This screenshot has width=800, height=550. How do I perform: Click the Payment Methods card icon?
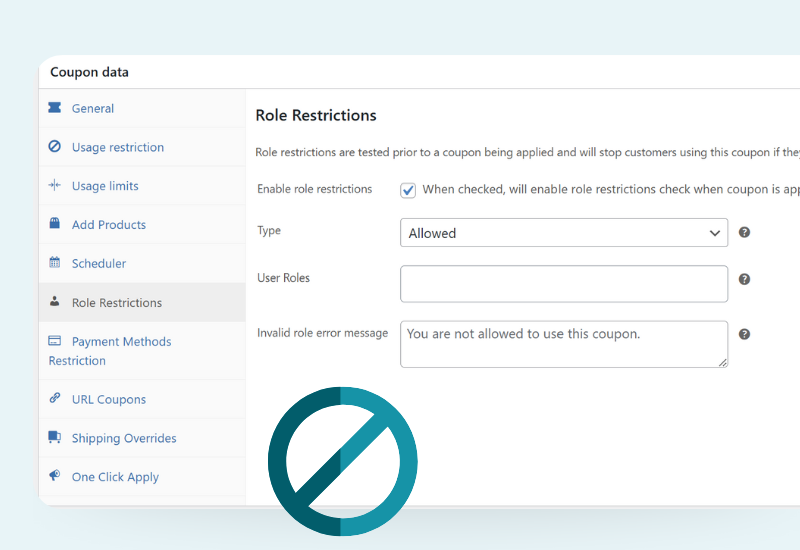(55, 340)
